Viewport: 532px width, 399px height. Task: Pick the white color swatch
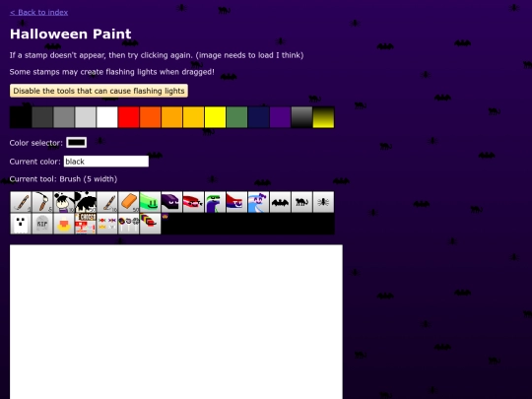tap(107, 117)
